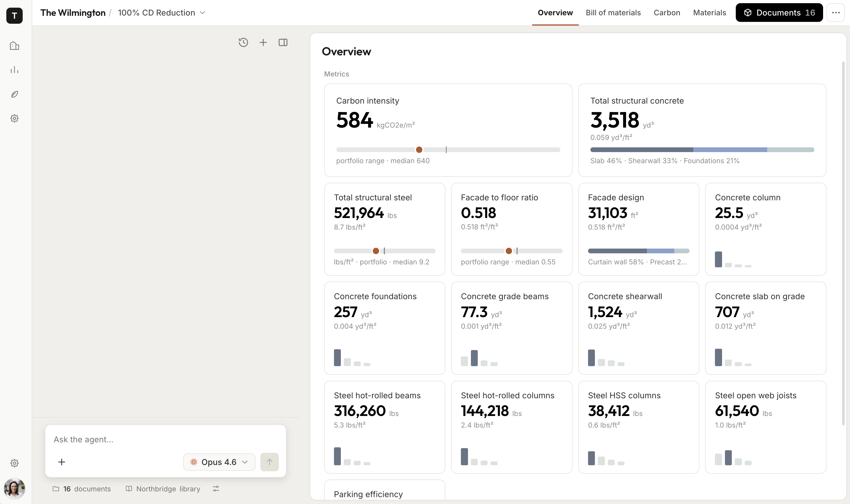This screenshot has height=504, width=850.
Task: Click 'portfolio range · median 640' label
Action: coord(383,161)
